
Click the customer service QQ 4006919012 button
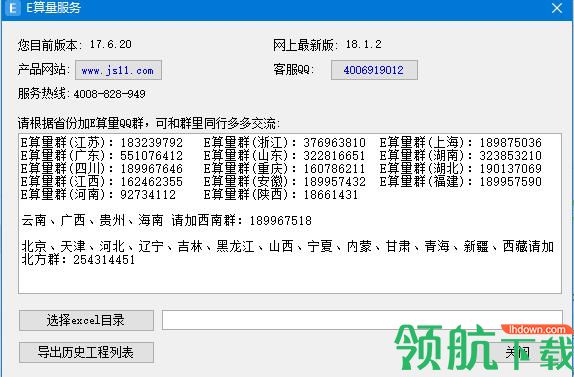374,70
